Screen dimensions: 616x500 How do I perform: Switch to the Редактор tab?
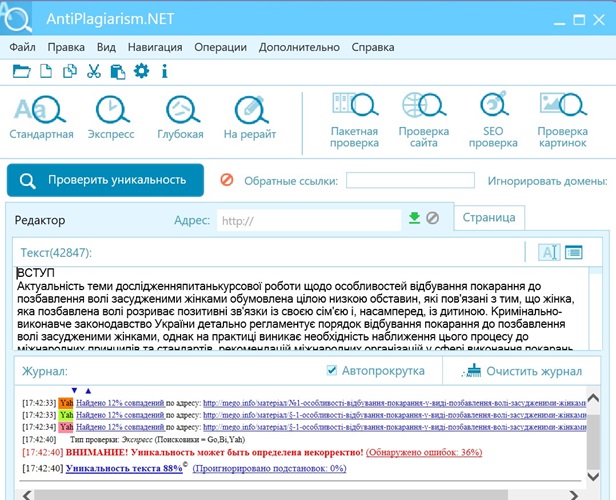40,220
